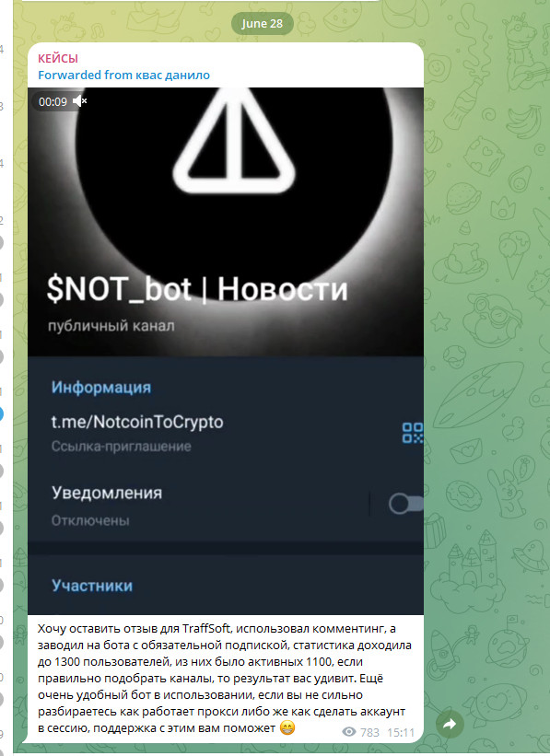550x756 pixels.
Task: Click the Notcoin triangle logo in the video
Action: [234, 141]
